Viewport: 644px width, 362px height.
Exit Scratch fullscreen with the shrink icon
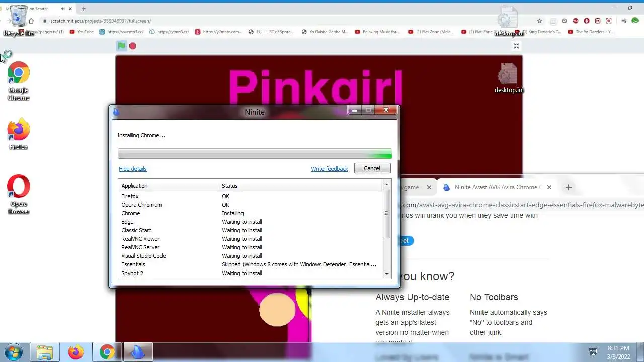(516, 46)
